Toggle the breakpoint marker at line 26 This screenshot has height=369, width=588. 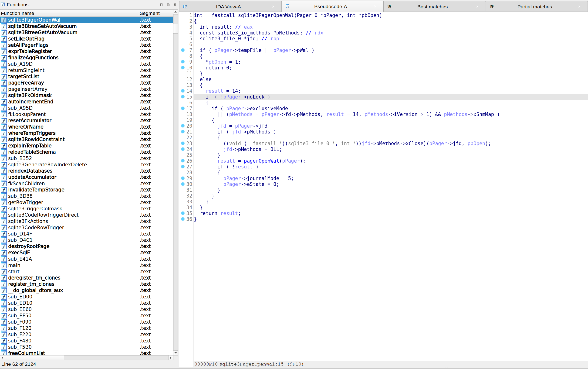point(183,161)
